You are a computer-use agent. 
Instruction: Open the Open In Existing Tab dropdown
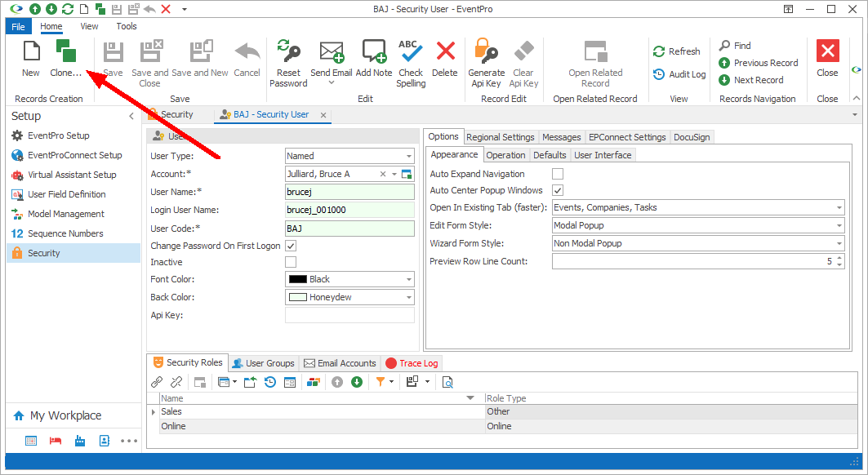(x=839, y=207)
